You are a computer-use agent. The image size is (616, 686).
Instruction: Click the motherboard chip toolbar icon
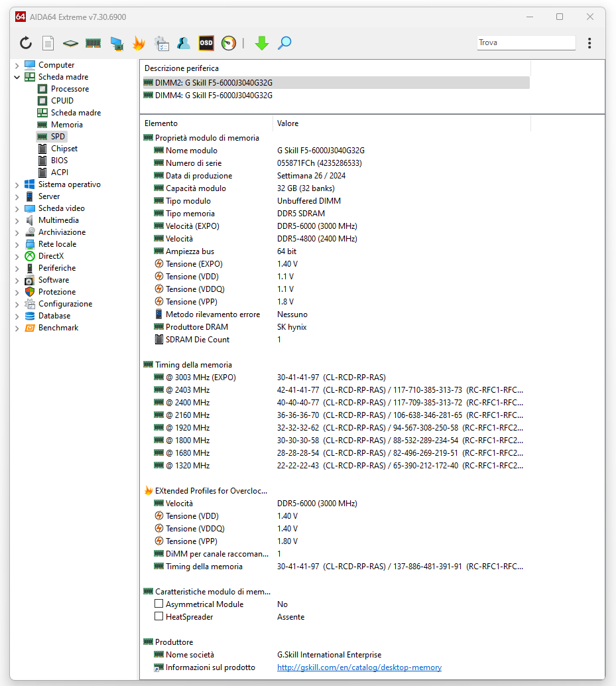click(x=70, y=43)
